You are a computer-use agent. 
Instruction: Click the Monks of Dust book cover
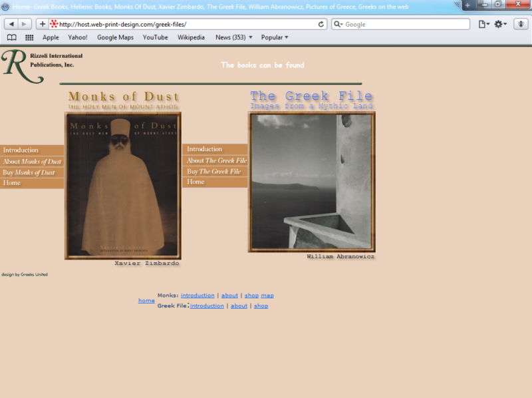click(x=123, y=186)
